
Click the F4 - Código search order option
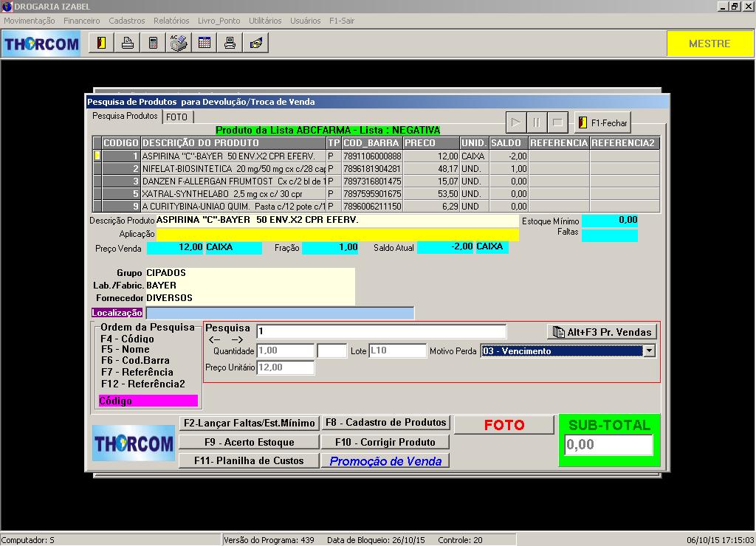pyautogui.click(x=127, y=339)
